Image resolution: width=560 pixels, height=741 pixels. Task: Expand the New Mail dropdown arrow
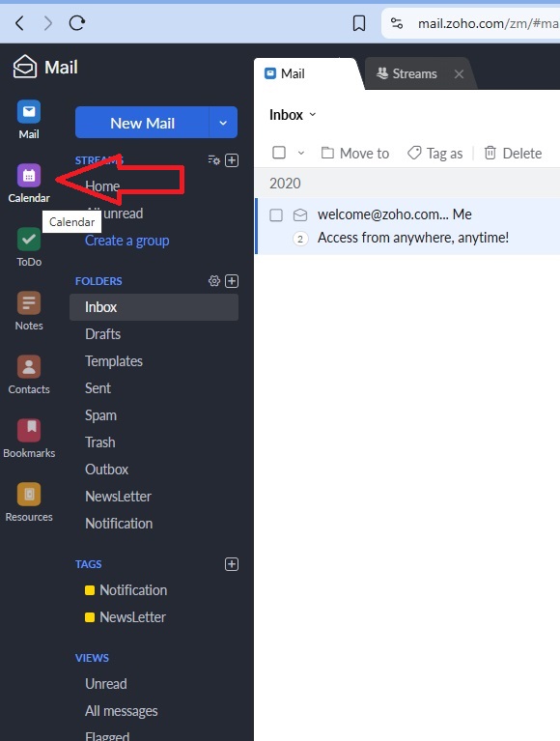(223, 123)
